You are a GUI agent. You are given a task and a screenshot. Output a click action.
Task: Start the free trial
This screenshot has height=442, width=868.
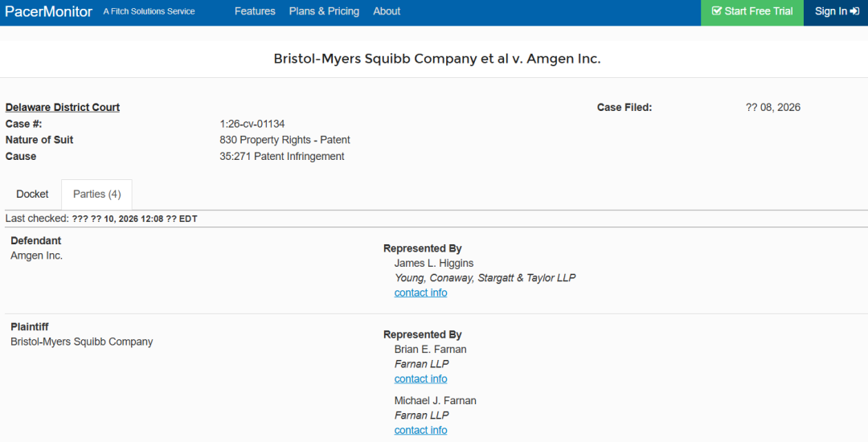751,12
